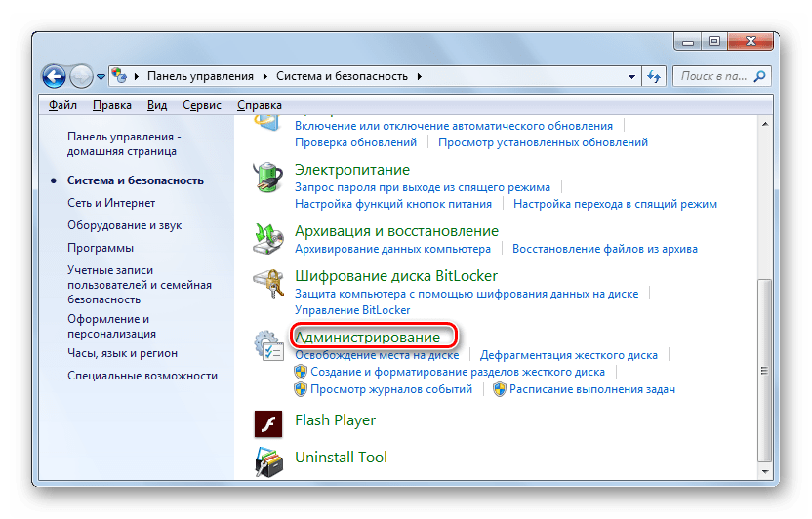Open Шифрование диска BitLocker heading
The height and width of the screenshot is (519, 812).
click(x=396, y=276)
